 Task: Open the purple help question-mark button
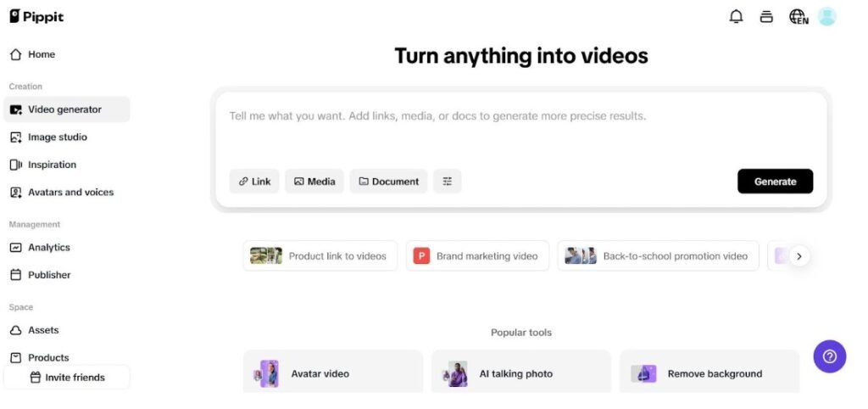(829, 356)
